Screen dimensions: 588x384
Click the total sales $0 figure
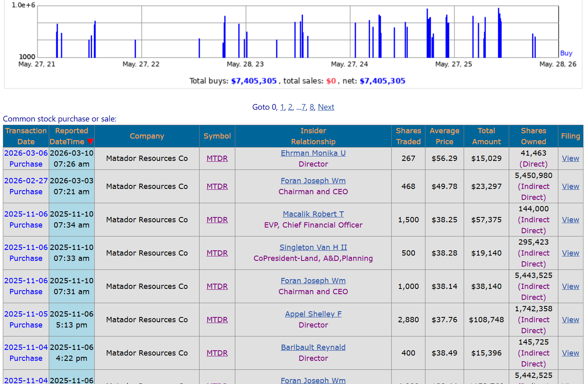click(x=331, y=81)
